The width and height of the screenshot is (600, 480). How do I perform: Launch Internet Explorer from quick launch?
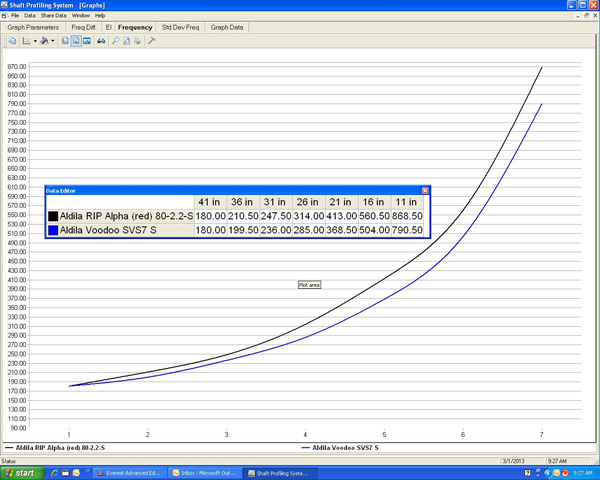pos(54,473)
